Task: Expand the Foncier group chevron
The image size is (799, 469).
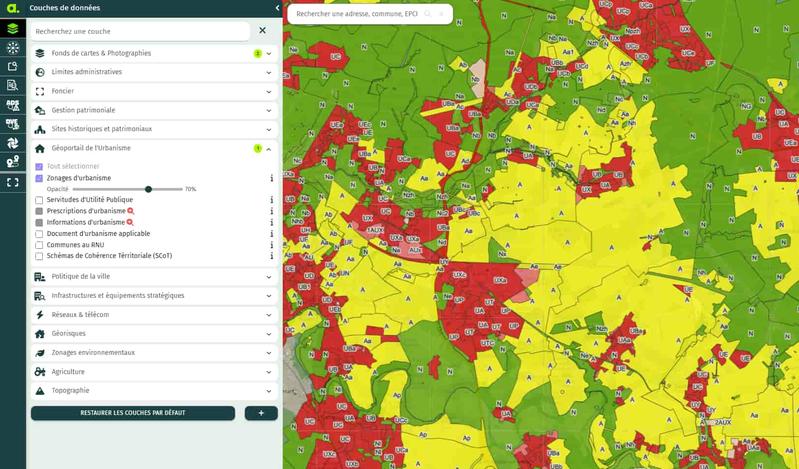Action: point(269,91)
